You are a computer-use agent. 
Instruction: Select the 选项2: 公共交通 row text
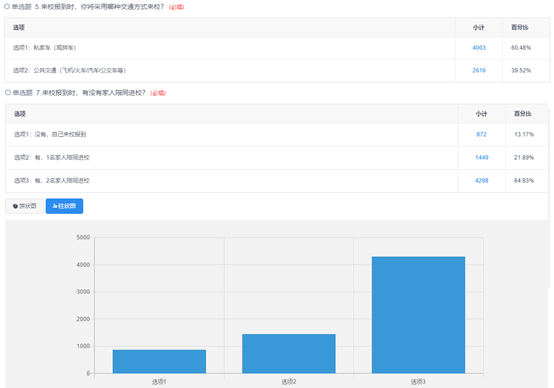pyautogui.click(x=69, y=70)
